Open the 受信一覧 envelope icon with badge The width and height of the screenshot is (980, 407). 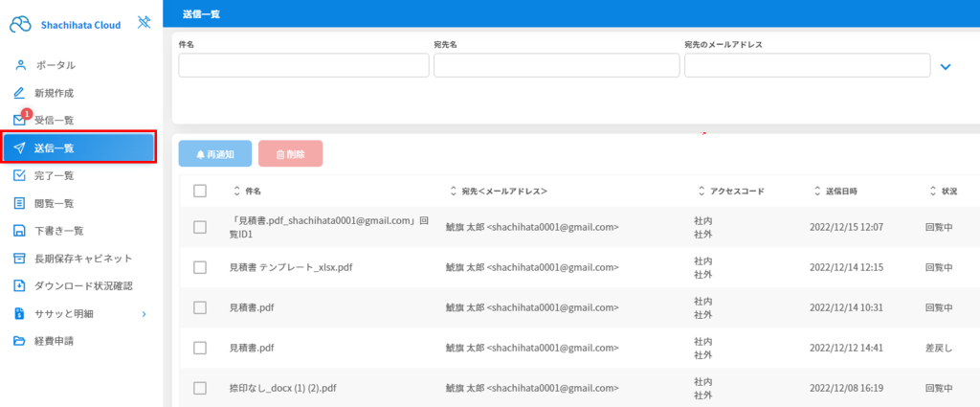pos(21,118)
